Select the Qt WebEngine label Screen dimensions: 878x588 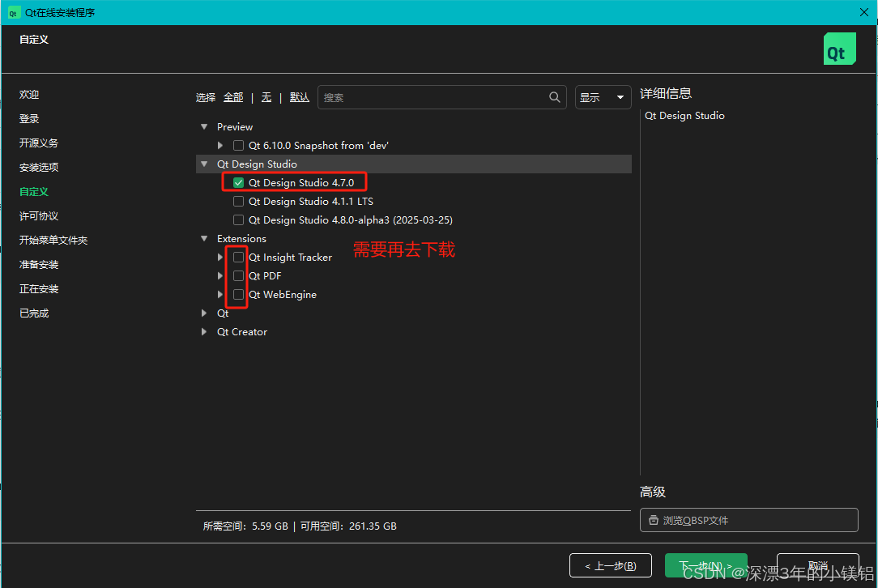tap(282, 295)
